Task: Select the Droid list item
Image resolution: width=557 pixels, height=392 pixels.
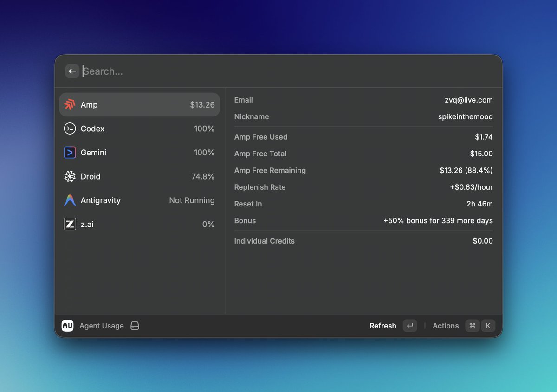Action: tap(139, 176)
